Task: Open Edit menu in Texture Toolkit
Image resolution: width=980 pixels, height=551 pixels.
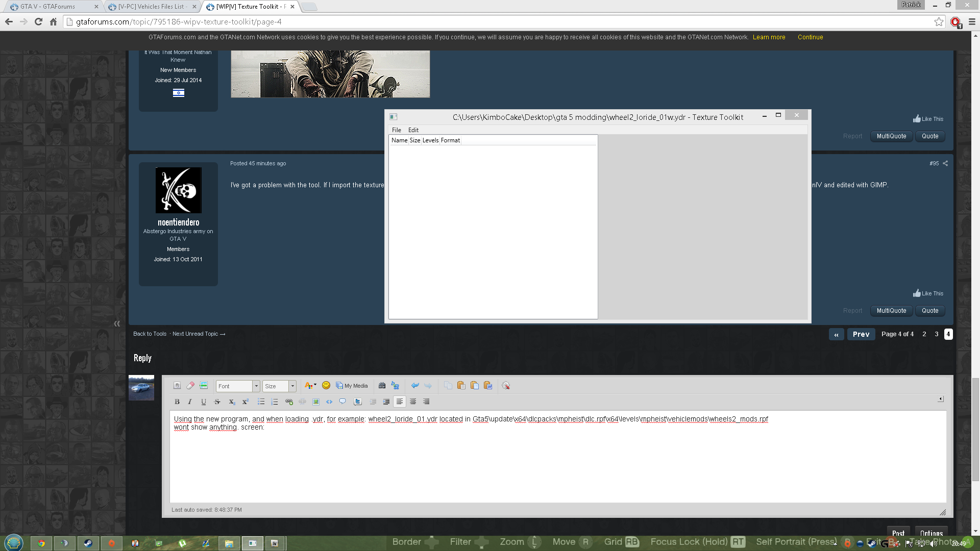Action: tap(413, 130)
